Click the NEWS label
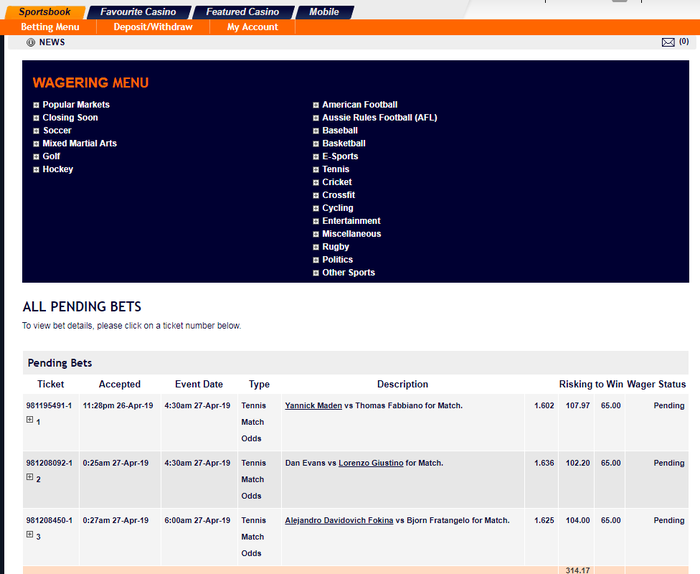Image resolution: width=700 pixels, height=574 pixels. point(52,42)
